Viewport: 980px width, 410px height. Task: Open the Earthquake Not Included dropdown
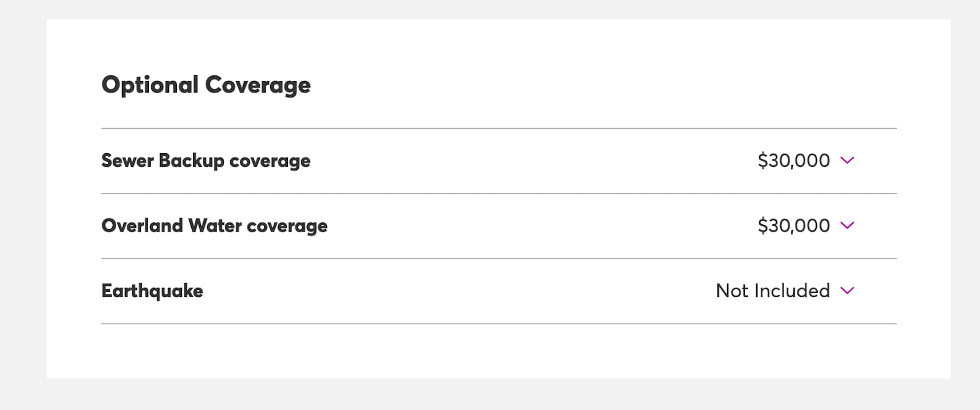(x=784, y=290)
